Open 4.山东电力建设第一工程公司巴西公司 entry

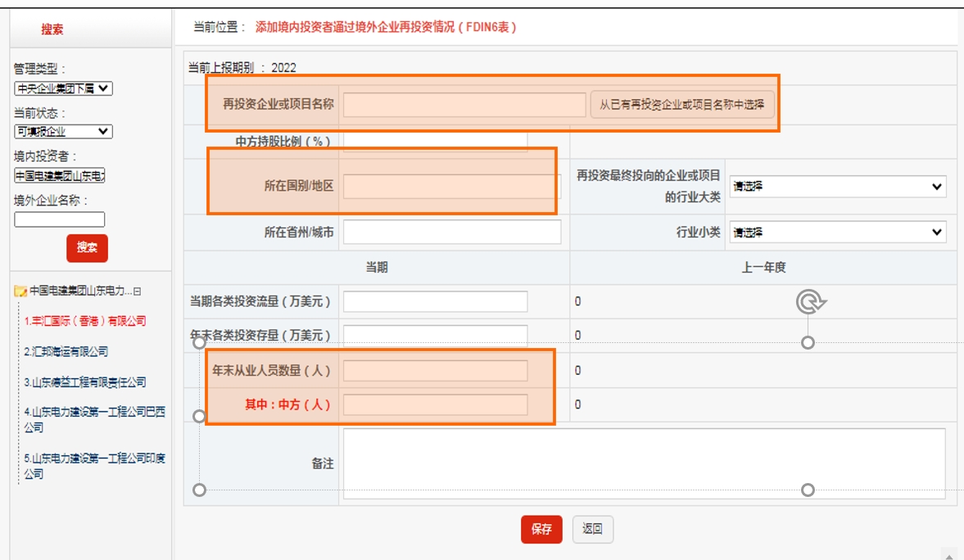pyautogui.click(x=94, y=419)
